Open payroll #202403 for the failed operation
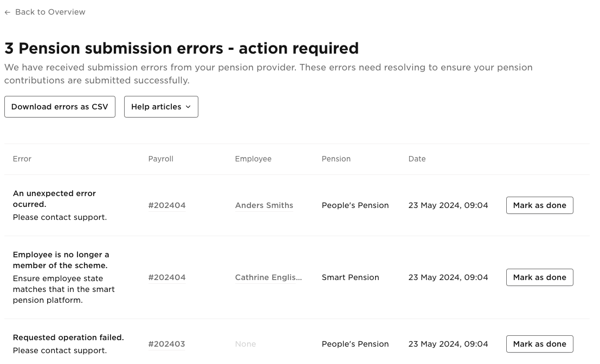Screen dimensions: 600x364 coord(166,343)
